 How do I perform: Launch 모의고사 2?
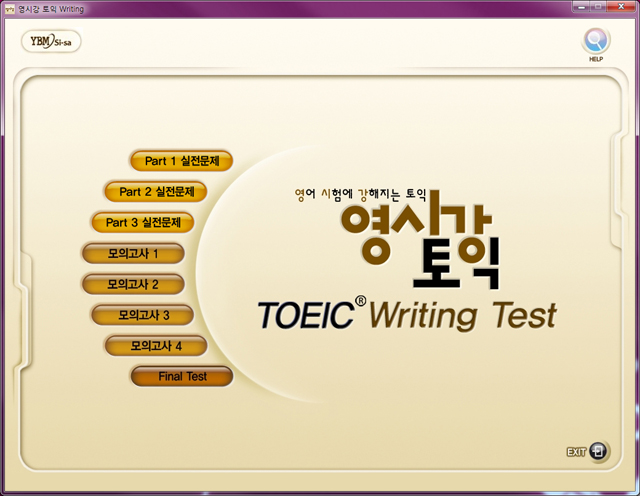(x=132, y=284)
